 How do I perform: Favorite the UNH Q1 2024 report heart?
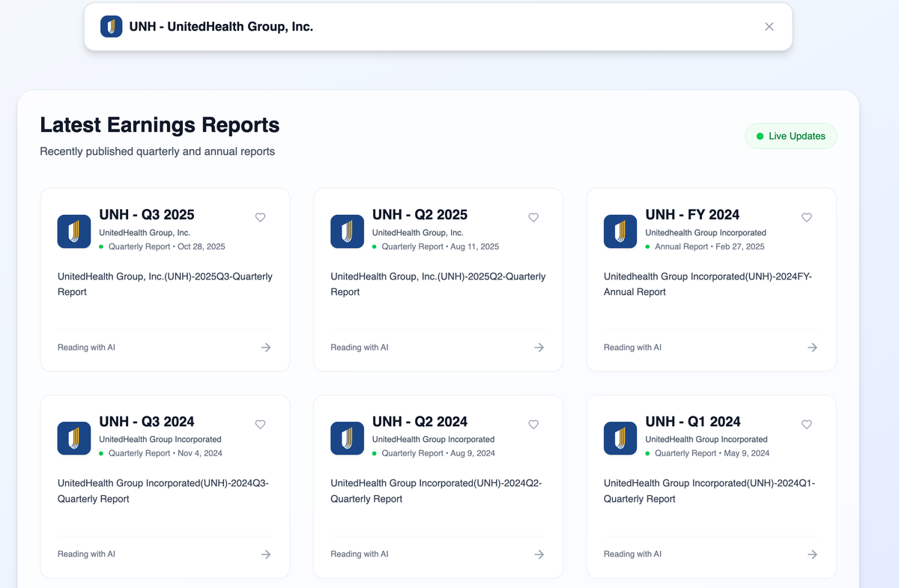[807, 424]
